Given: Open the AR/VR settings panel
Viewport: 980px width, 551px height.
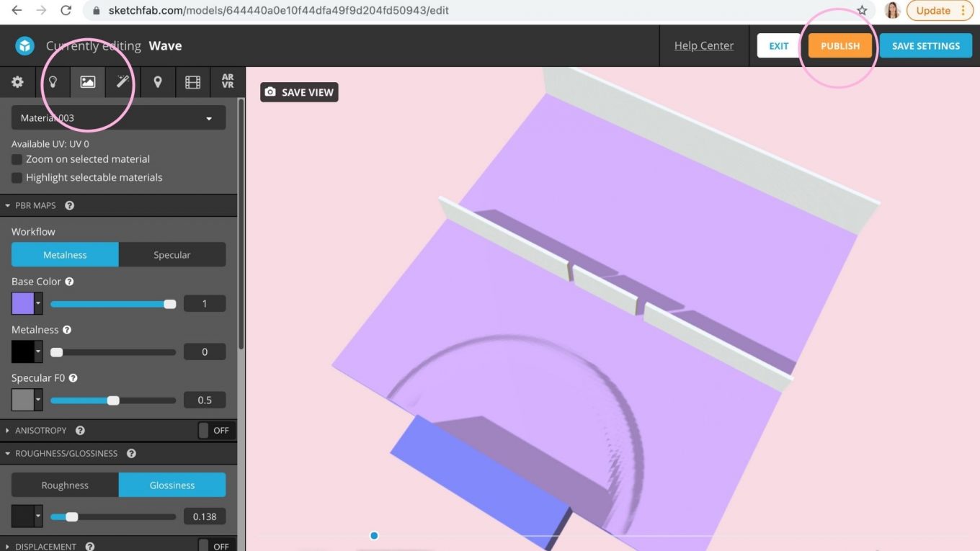Looking at the screenshot, I should click(227, 81).
